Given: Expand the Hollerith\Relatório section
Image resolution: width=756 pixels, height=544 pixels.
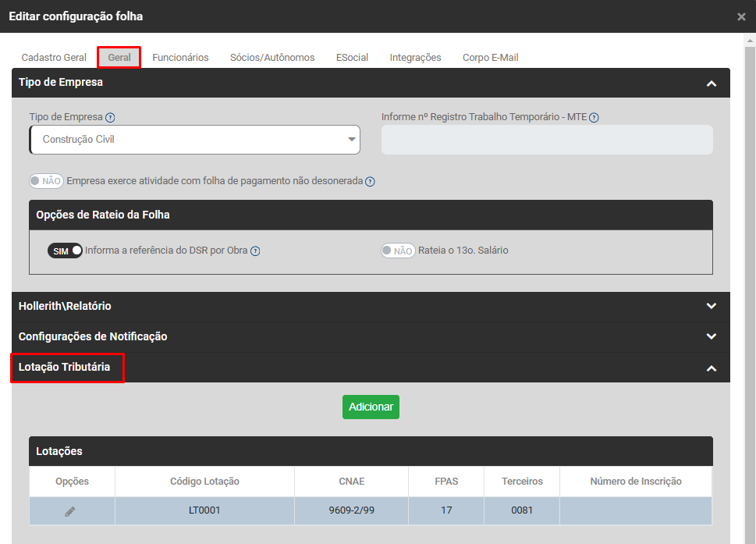Looking at the screenshot, I should tap(712, 306).
